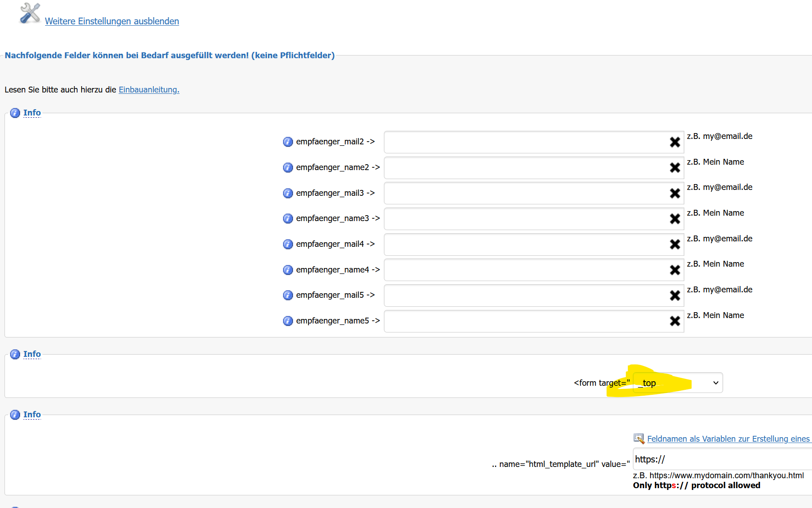Click info icon beside empfaenger_name3
This screenshot has width=812, height=508.
288,219
